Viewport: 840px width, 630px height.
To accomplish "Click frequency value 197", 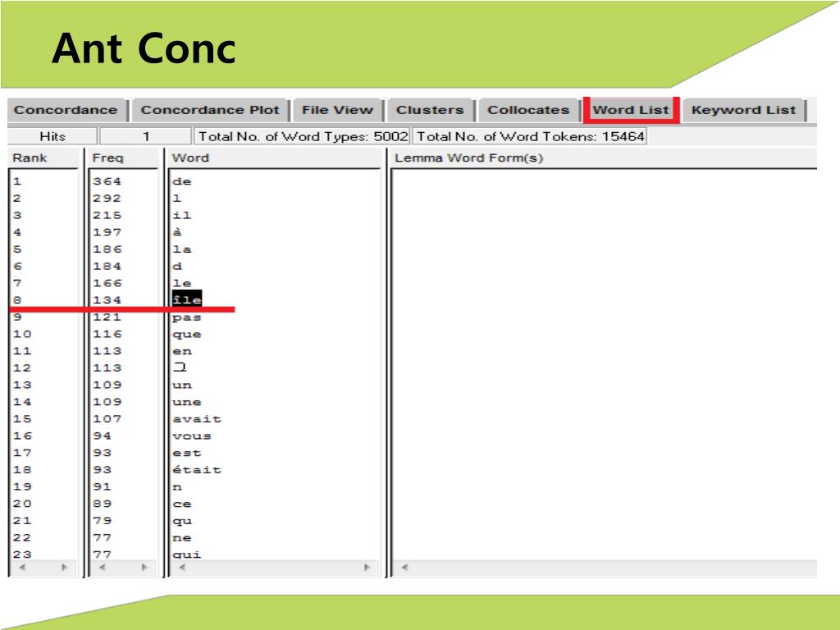I will coord(107,232).
